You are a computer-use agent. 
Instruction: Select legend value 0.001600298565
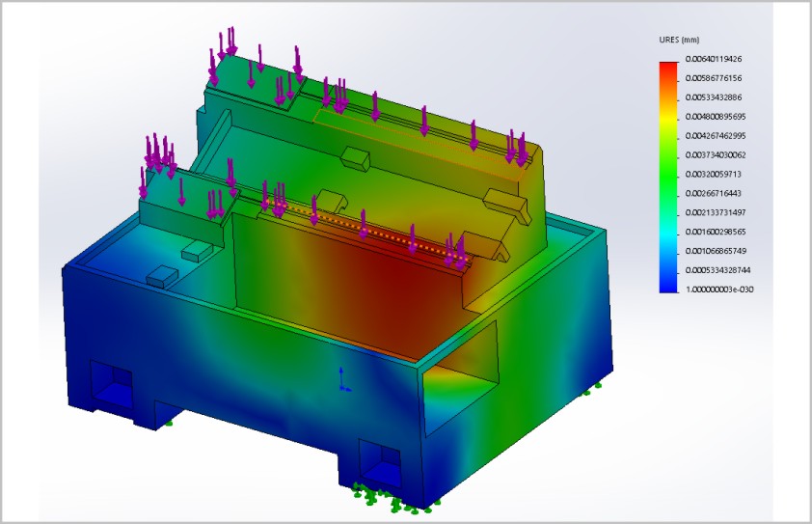pyautogui.click(x=716, y=232)
